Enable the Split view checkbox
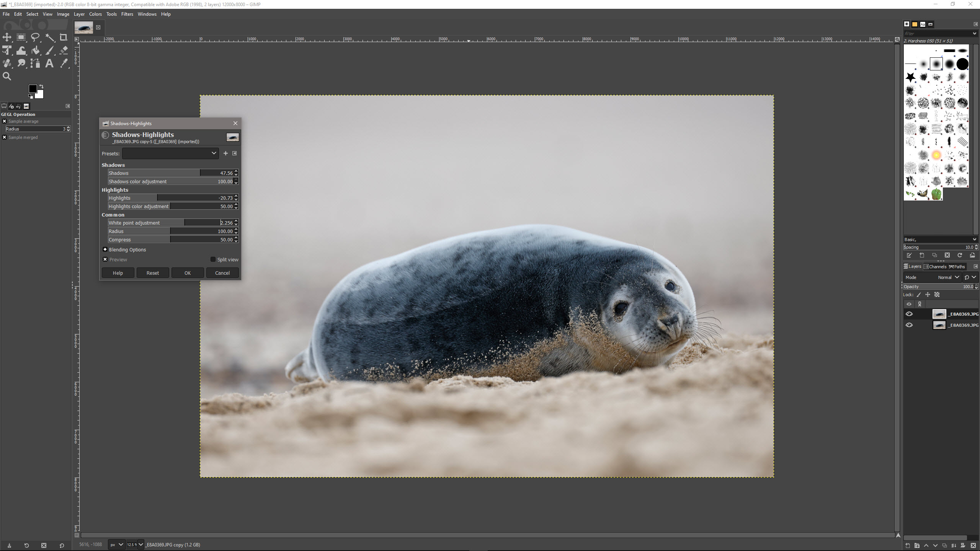 coord(213,259)
